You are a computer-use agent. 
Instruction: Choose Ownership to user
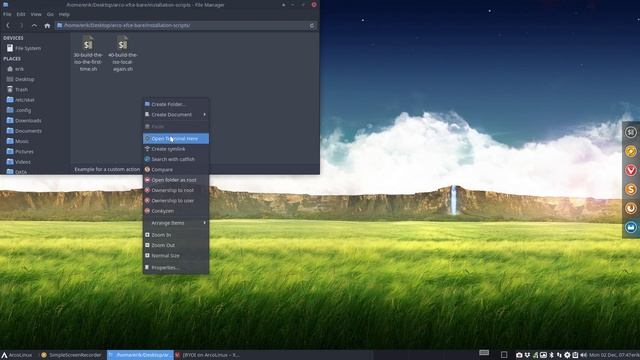pyautogui.click(x=176, y=201)
